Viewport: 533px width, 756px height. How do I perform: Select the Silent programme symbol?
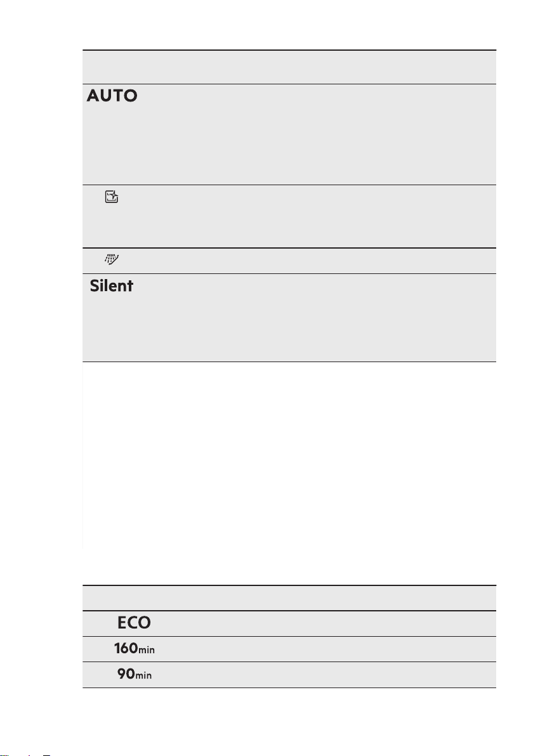point(112,285)
